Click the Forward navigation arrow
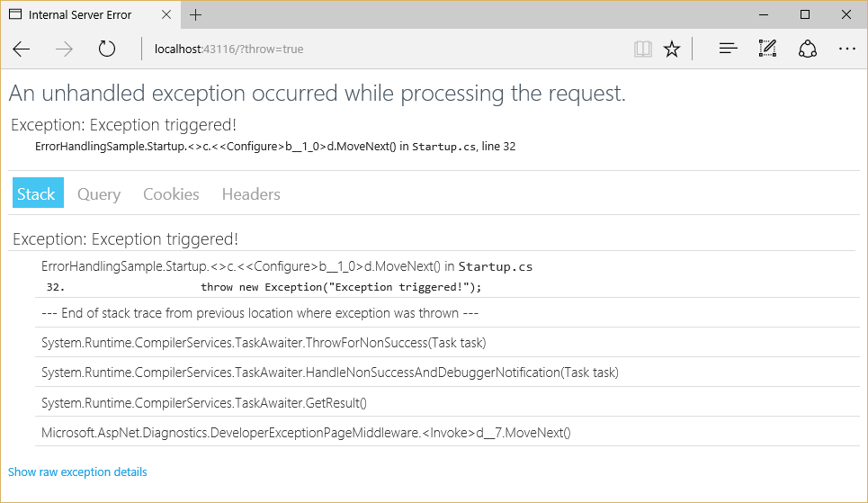The height and width of the screenshot is (503, 868). coord(64,49)
